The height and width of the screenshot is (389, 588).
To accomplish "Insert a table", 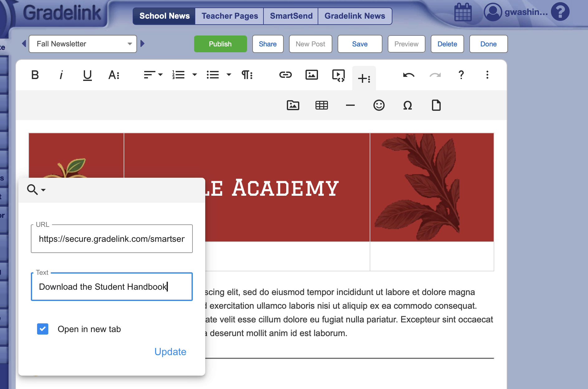I will pos(322,105).
